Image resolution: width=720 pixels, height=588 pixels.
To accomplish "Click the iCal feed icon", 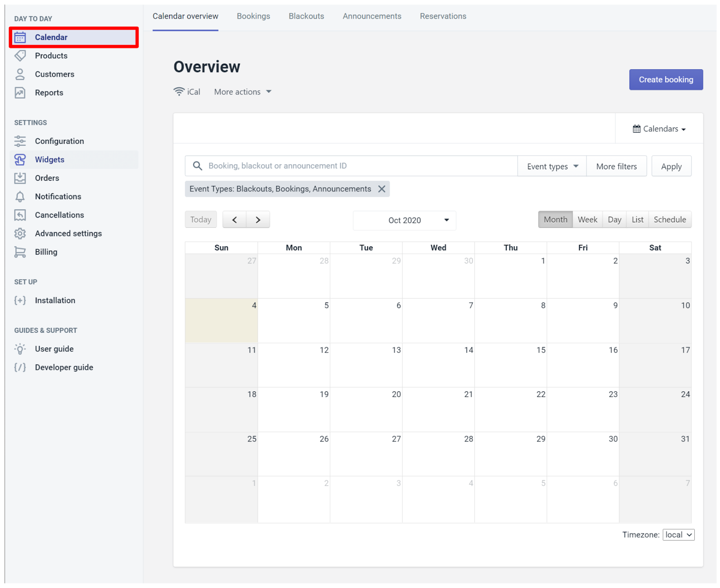I will [179, 92].
